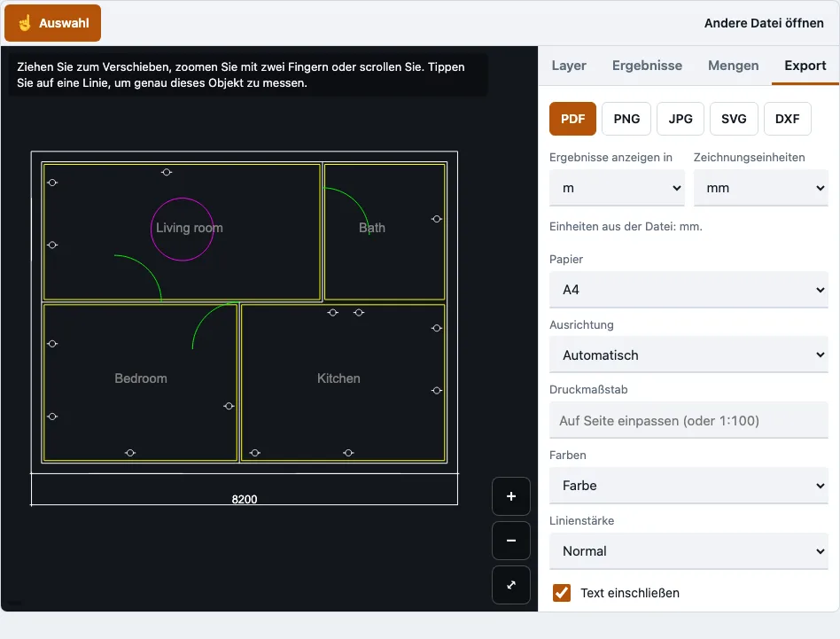840x639 pixels.
Task: Click the Kitchen label in the drawing
Action: (338, 378)
